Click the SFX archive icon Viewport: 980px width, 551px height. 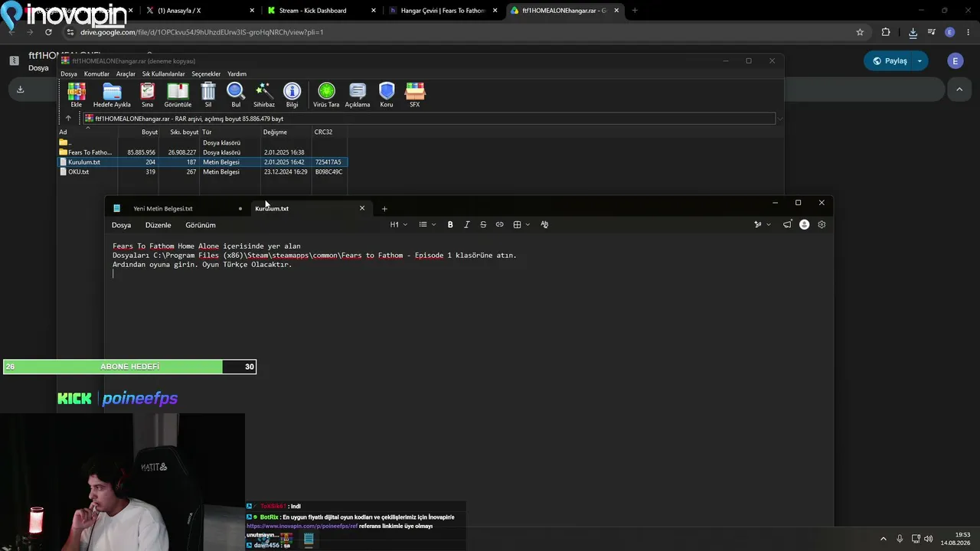pos(415,95)
